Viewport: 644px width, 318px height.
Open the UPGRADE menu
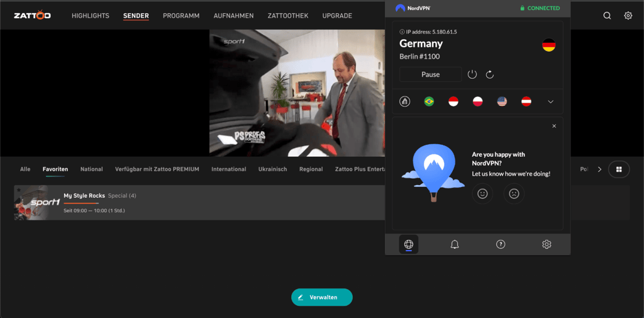pos(337,16)
